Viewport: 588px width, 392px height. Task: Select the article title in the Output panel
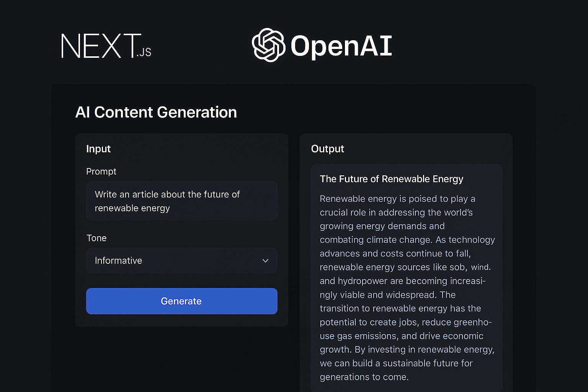coord(391,179)
